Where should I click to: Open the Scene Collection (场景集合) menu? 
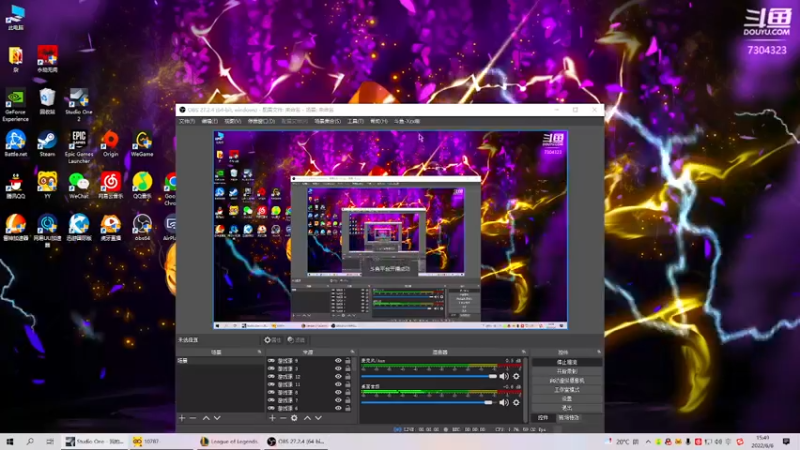coord(328,121)
